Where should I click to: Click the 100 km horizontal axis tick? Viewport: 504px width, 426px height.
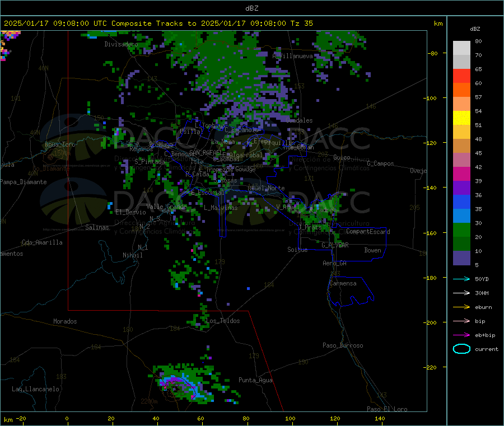pyautogui.click(x=290, y=418)
